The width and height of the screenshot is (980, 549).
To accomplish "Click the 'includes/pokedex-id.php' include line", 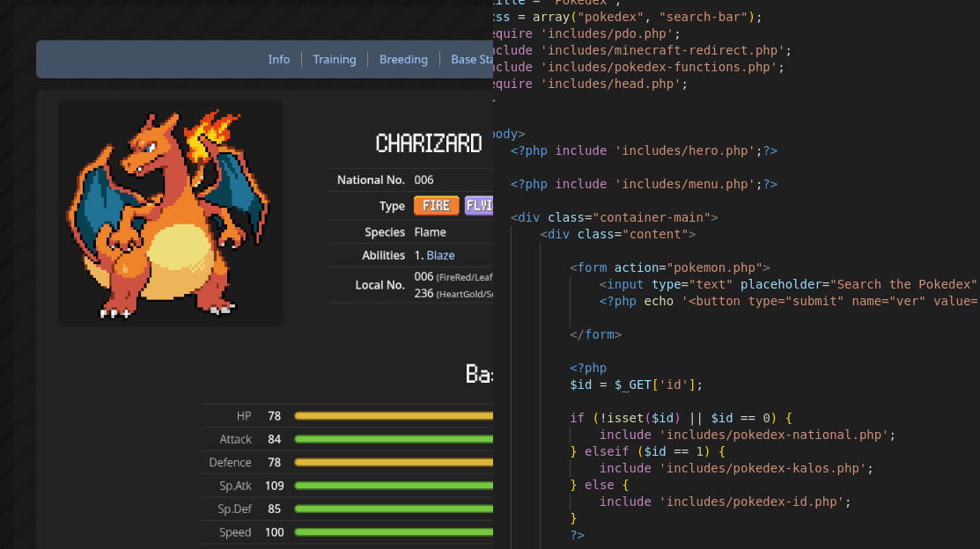I will coord(725,501).
